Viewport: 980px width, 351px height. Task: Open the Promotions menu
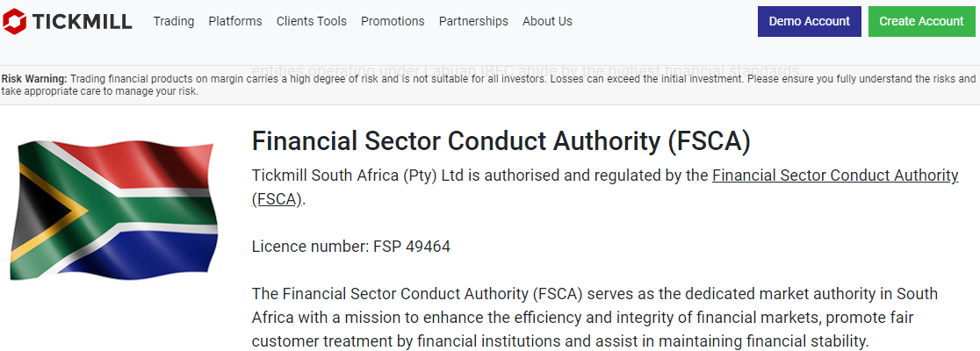coord(393,21)
